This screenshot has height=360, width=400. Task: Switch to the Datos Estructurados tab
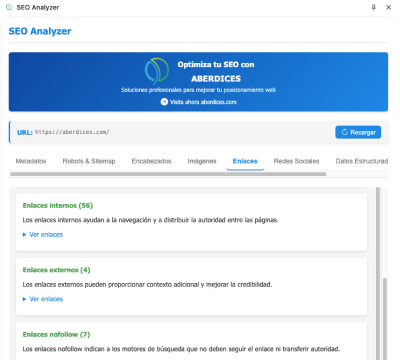point(362,161)
